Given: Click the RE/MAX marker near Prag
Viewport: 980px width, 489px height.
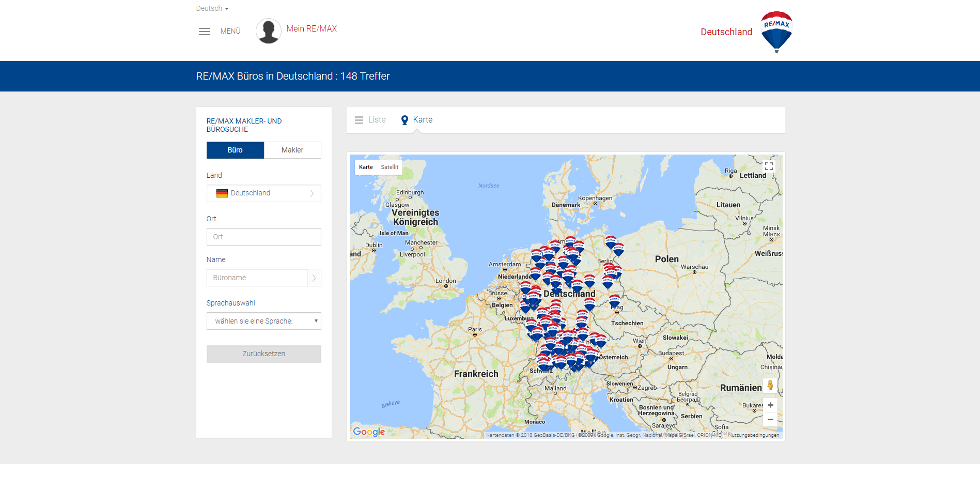Looking at the screenshot, I should [614, 301].
